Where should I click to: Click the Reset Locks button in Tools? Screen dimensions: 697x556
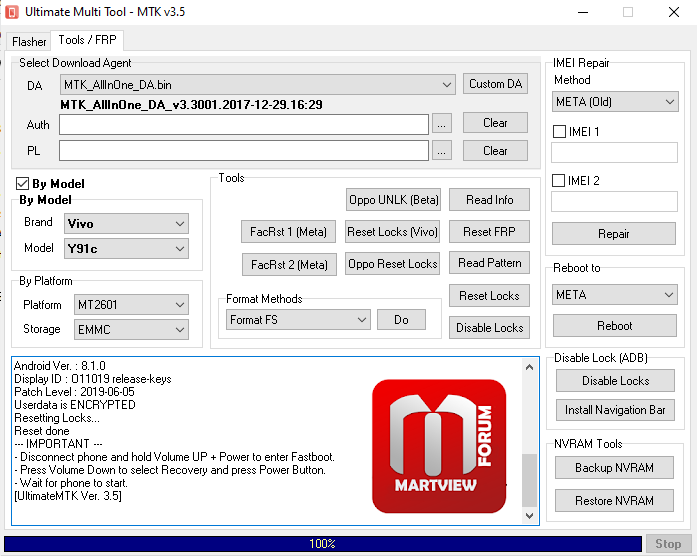point(489,296)
